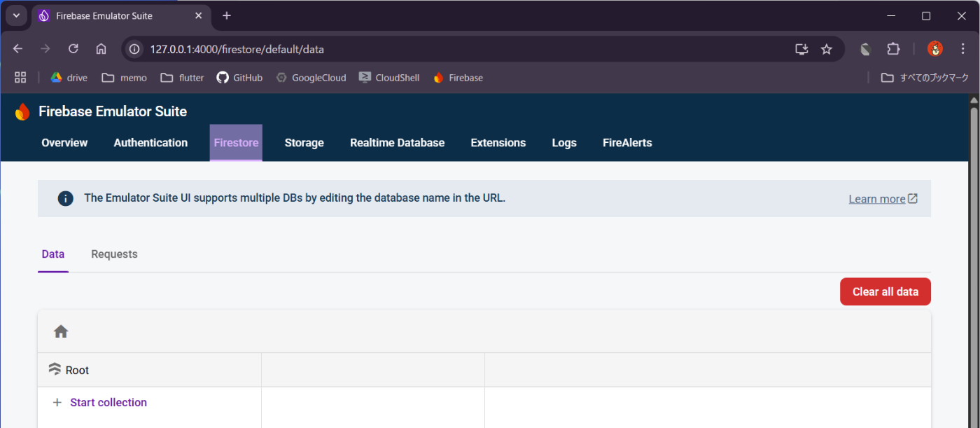Click the leaf extension icon in toolbar
This screenshot has width=980, height=428.
[x=866, y=49]
